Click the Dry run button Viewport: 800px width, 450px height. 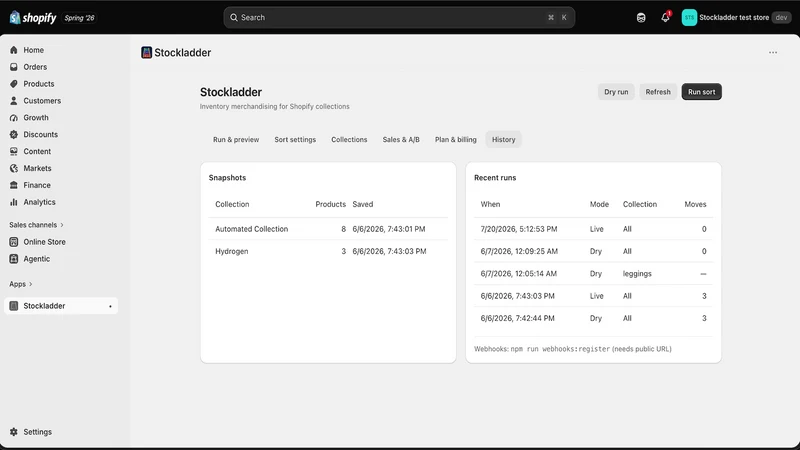pos(616,92)
